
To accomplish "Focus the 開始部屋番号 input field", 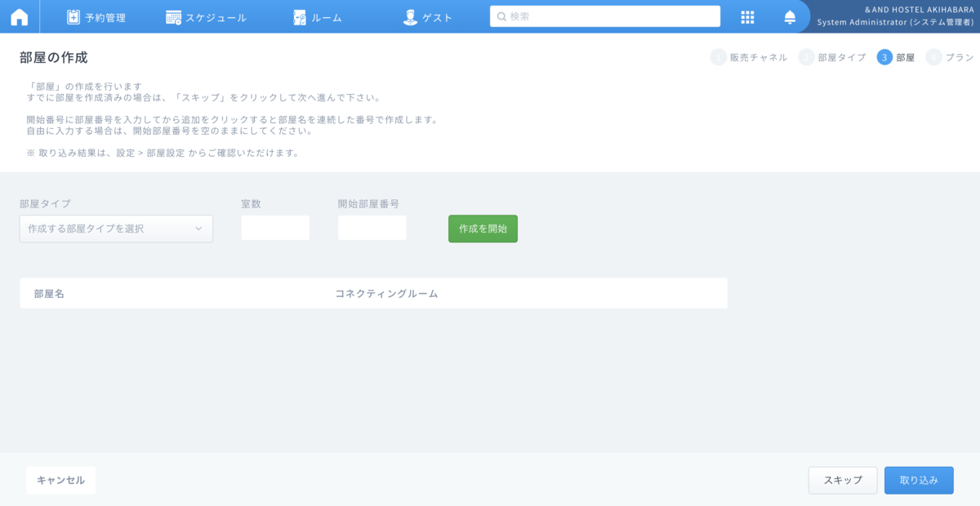I will tap(372, 228).
